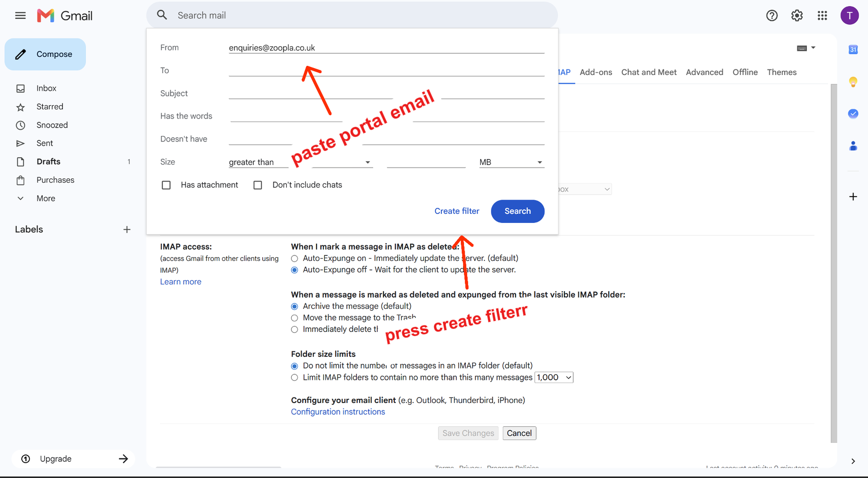Select Do not limit messages option

(x=295, y=366)
